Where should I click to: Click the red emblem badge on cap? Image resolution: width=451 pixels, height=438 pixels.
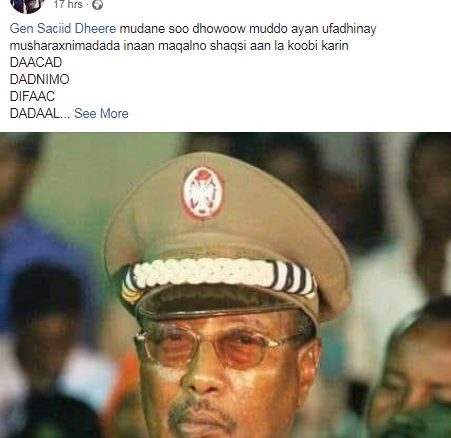point(203,193)
